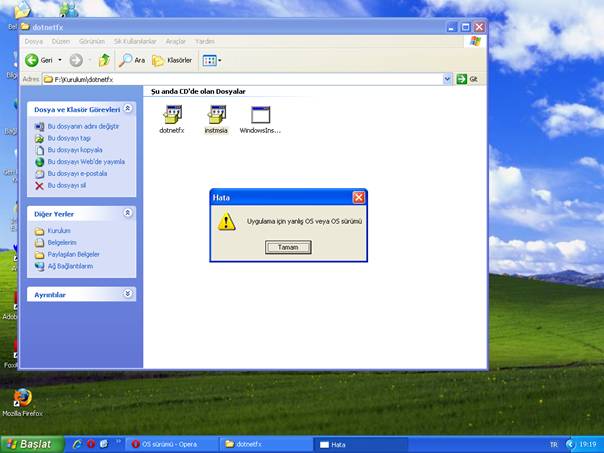Image resolution: width=604 pixels, height=453 pixels.
Task: Open the Geri history dropdown arrow
Action: coord(60,60)
